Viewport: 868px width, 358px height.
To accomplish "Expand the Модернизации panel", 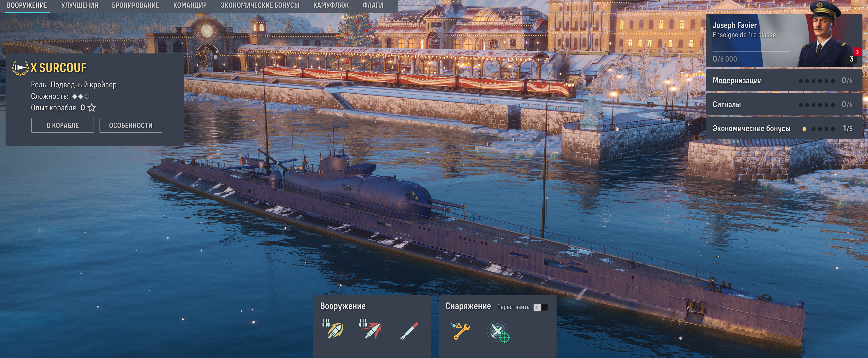I will pos(784,81).
